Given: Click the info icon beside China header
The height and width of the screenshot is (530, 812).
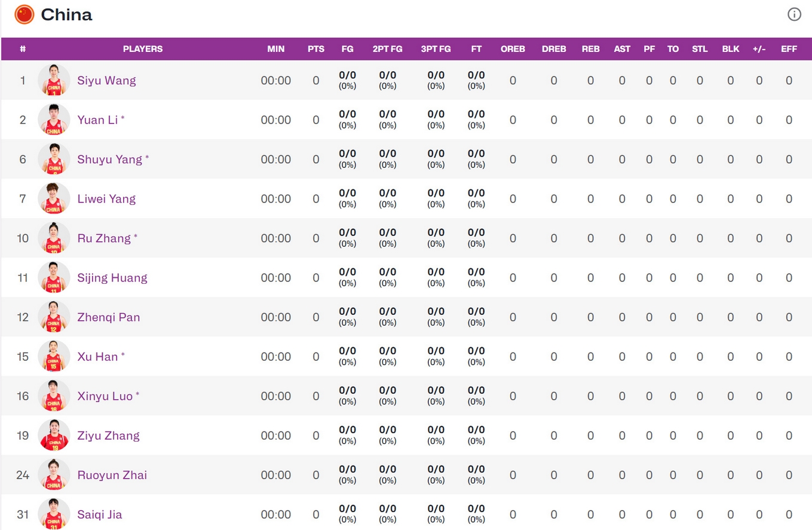Looking at the screenshot, I should click(793, 15).
